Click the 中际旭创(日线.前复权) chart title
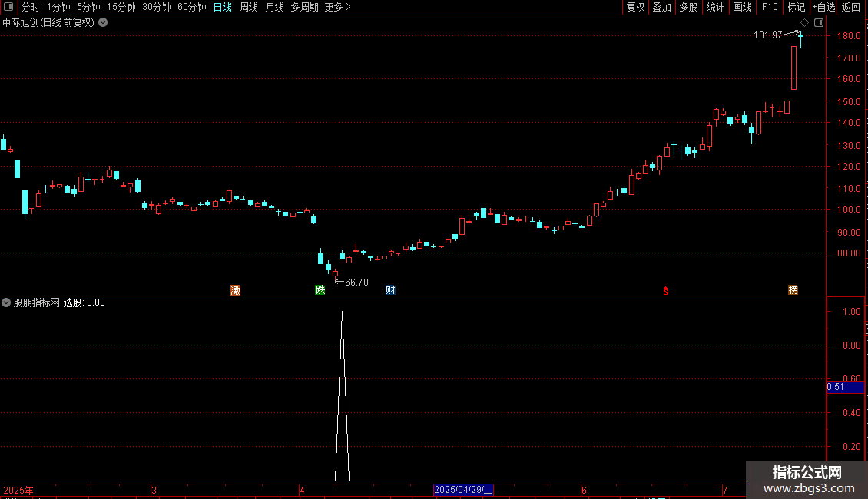Screen dimensions: 868x499 (x=48, y=23)
